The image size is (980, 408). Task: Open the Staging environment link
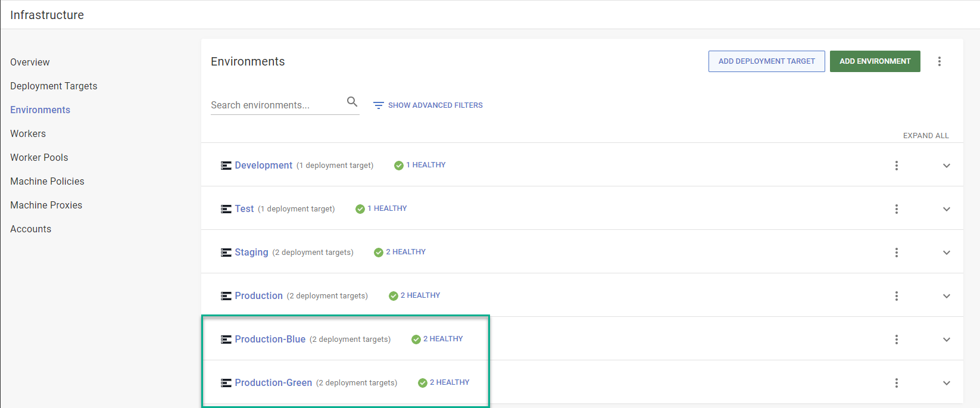[x=251, y=253]
